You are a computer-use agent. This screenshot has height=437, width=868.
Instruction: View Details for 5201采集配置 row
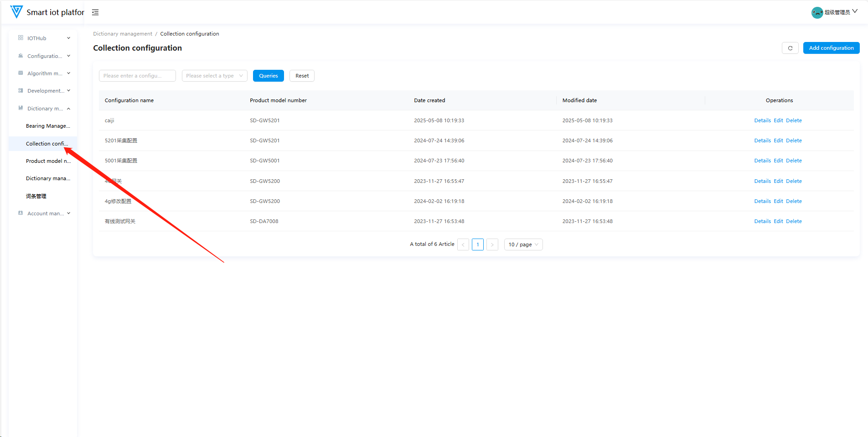tap(762, 140)
